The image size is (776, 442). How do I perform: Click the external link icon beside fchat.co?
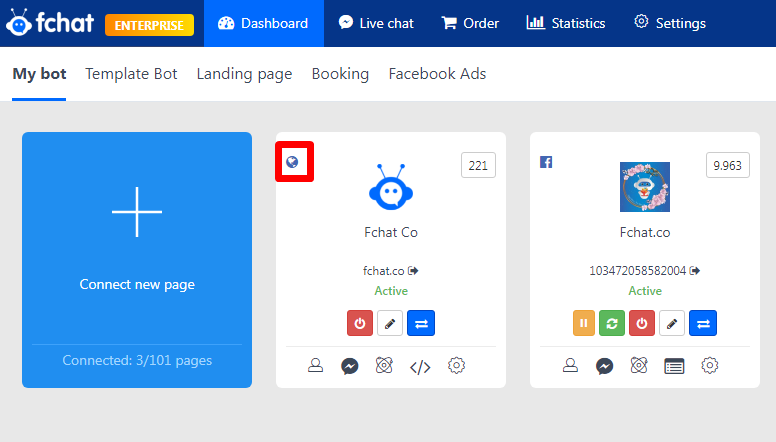coord(413,271)
